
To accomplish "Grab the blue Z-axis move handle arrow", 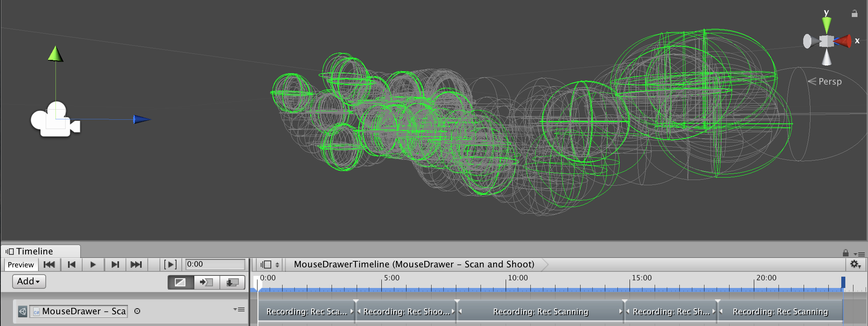I will [x=142, y=119].
